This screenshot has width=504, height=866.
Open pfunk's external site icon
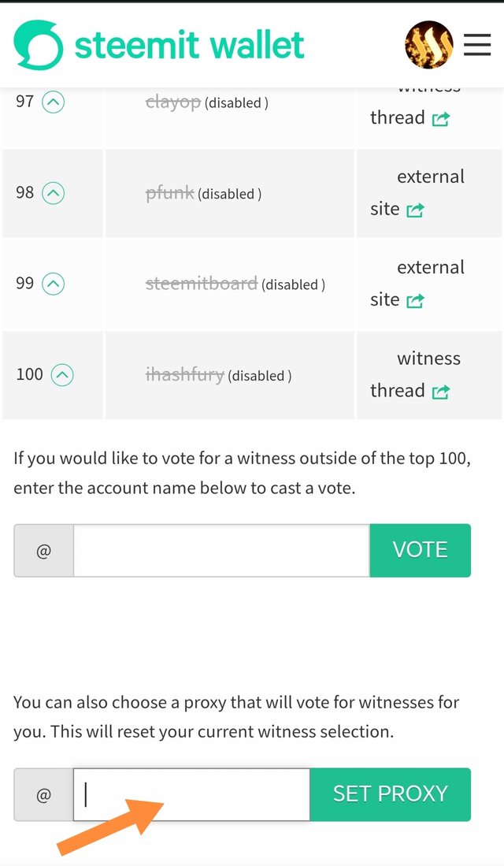point(415,210)
